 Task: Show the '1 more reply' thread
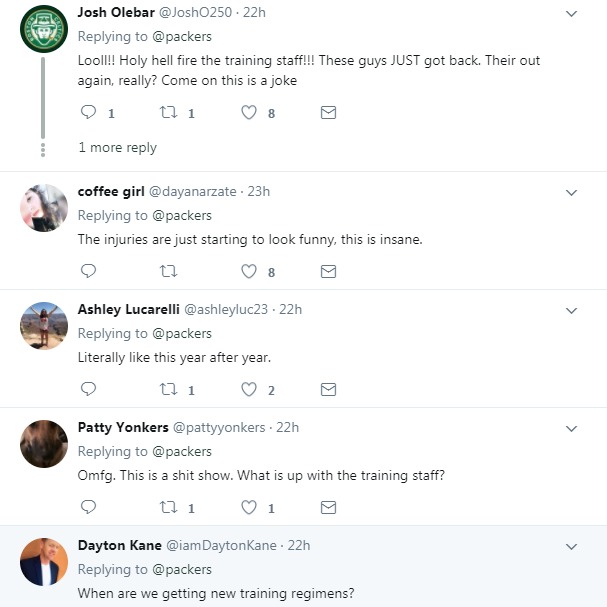(117, 148)
